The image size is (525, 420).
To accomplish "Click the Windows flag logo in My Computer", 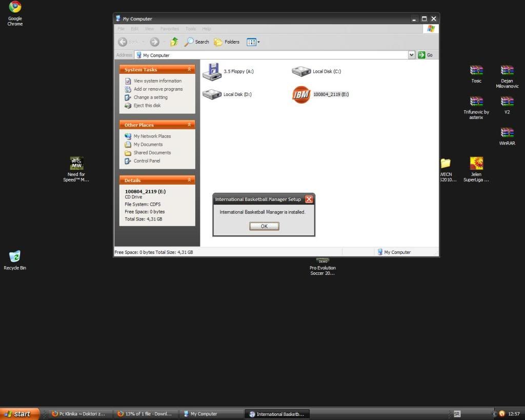I will (431, 29).
